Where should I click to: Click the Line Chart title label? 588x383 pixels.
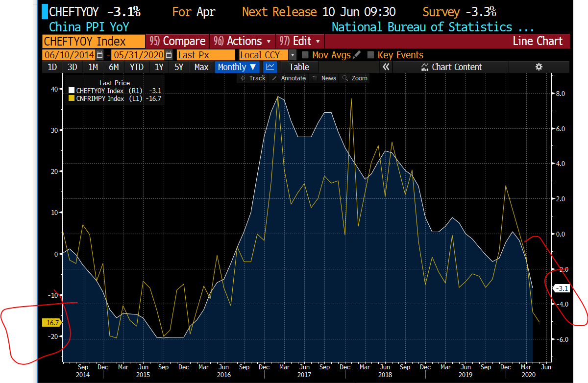click(538, 41)
